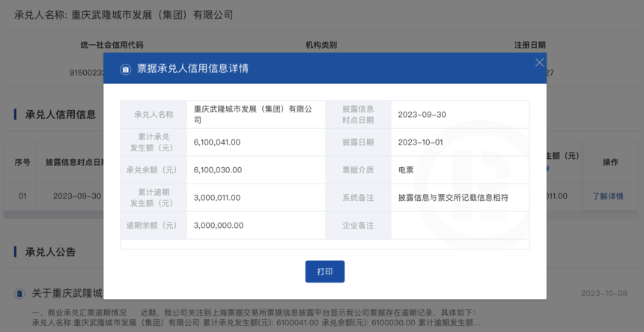This screenshot has height=332, width=644.
Task: Click the dialog title 票据承兑人信用信息详情
Action: 192,69
